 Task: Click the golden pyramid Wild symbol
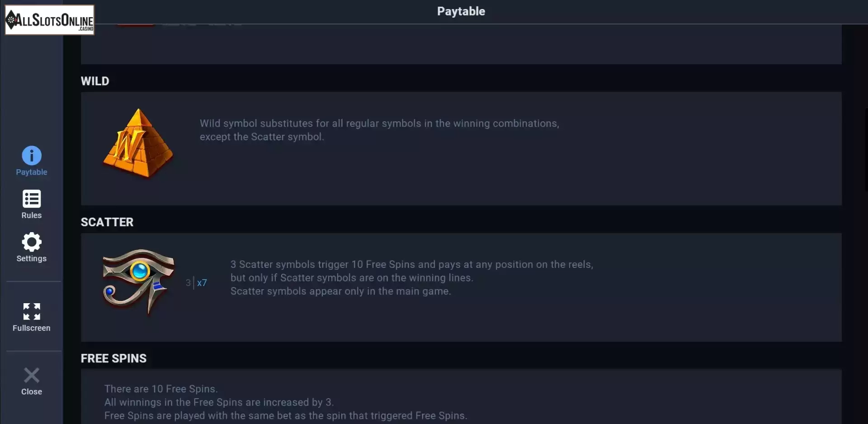coord(138,143)
